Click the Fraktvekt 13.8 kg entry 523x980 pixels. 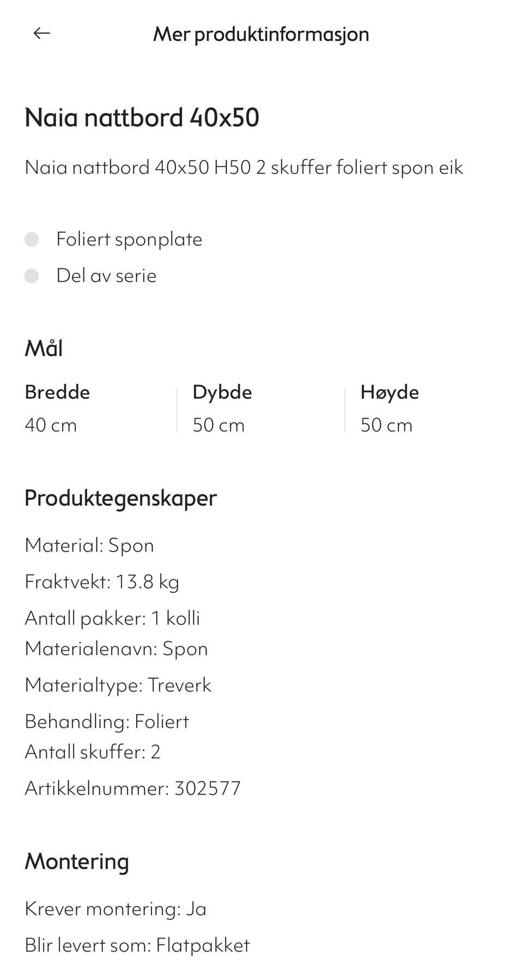[x=102, y=581]
